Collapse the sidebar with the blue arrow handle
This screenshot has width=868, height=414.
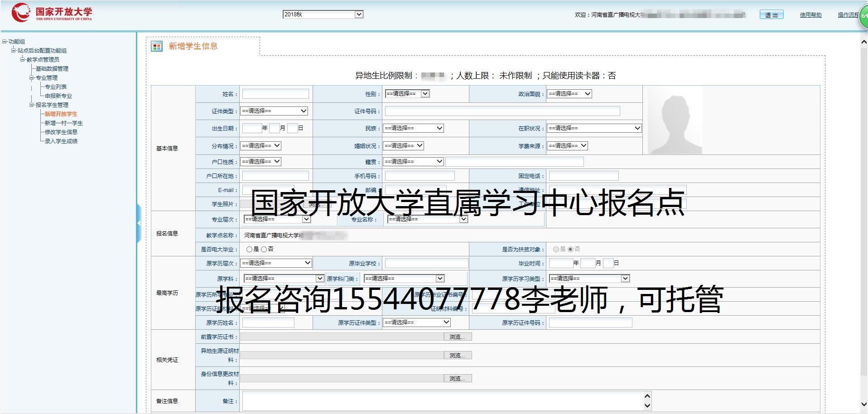(139, 223)
